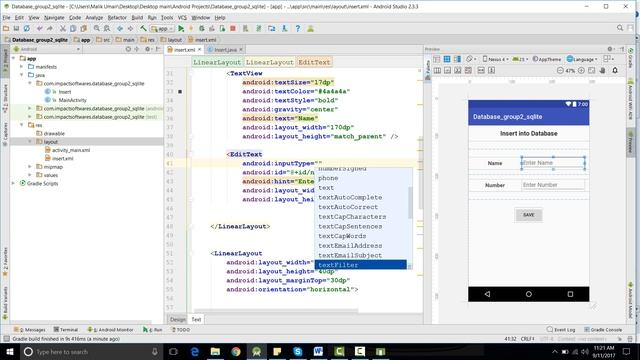Click AppTheme button in preview toolbar

(x=547, y=59)
